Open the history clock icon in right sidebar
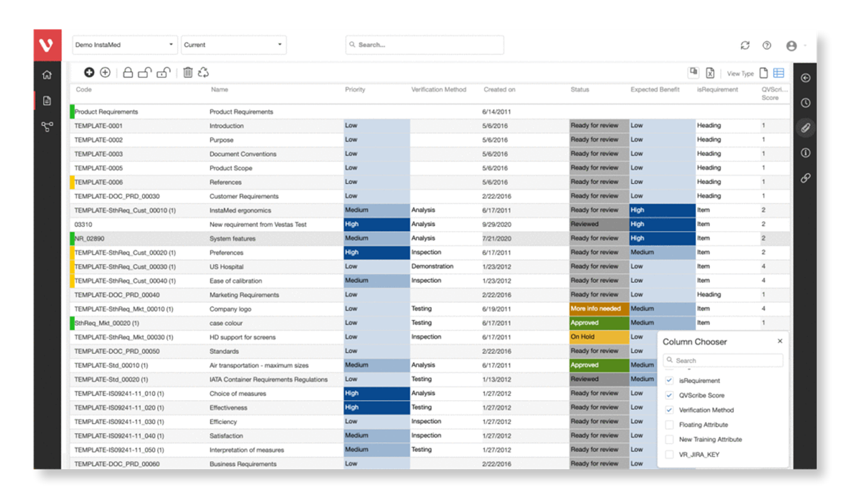 805,103
